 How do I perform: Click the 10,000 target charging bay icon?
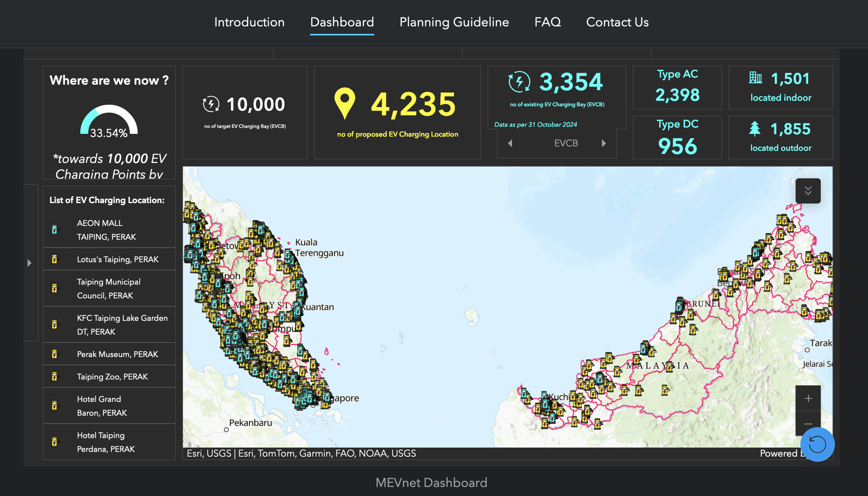click(x=211, y=104)
